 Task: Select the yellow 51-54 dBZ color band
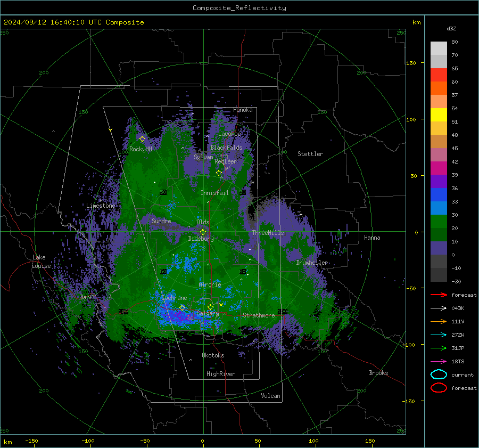tap(439, 115)
